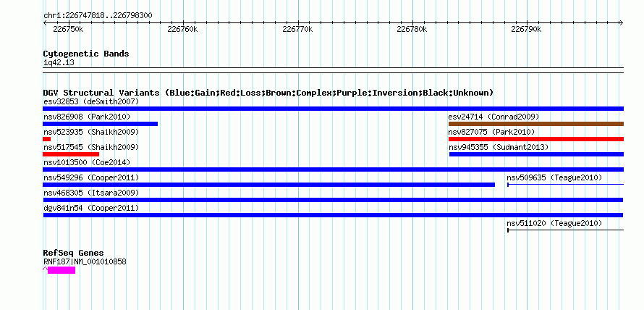Click the esv32853 (deSmith2007) variant label
Image resolution: width=644 pixels, height=310 pixels.
(x=91, y=101)
